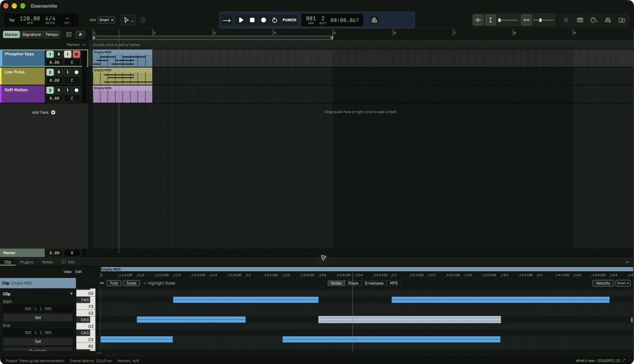Click Set button under Start
The height and width of the screenshot is (364, 634).
[x=38, y=318]
